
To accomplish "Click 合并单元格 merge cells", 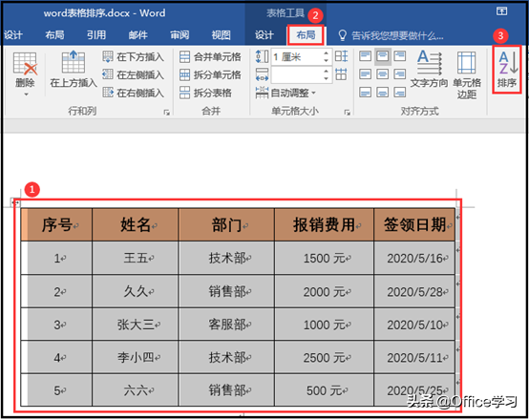I will [210, 56].
